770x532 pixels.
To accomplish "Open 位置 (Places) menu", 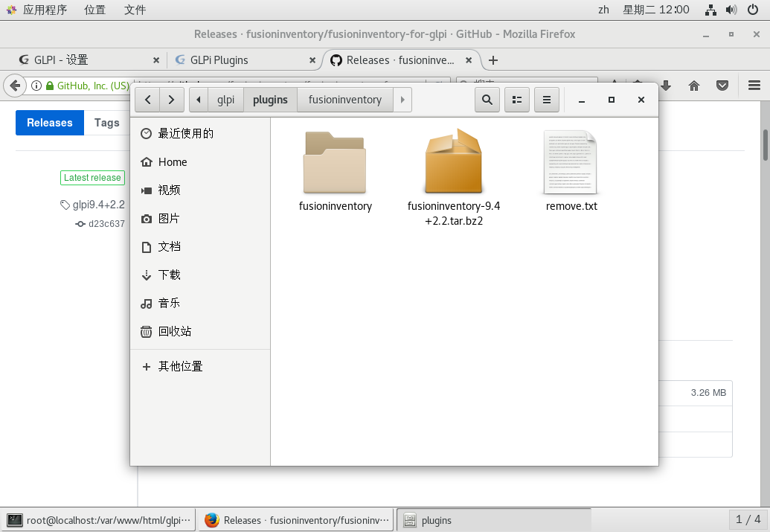I will [94, 10].
